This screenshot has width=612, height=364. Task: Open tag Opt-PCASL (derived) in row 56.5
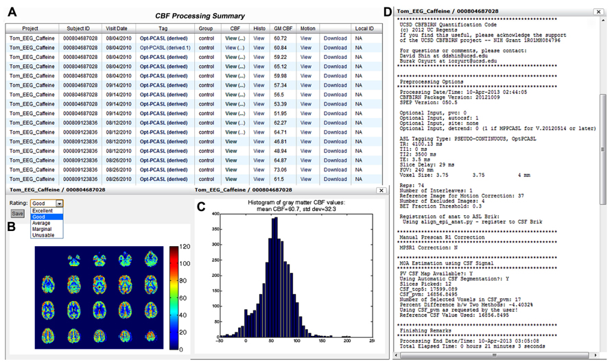[x=163, y=95]
